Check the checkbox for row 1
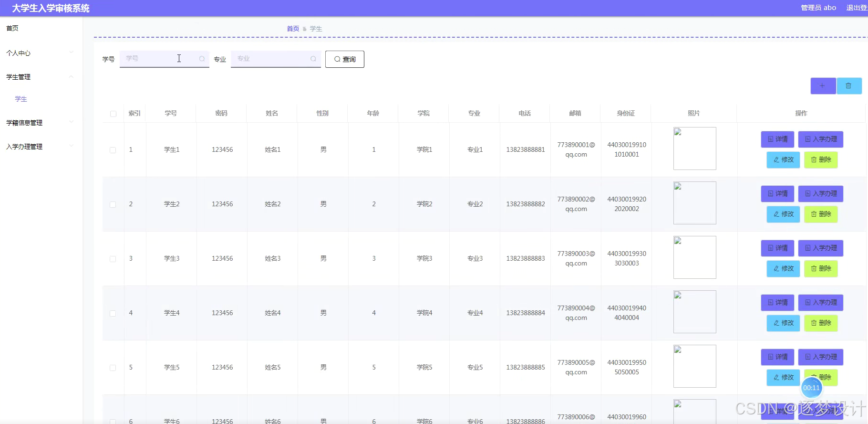Viewport: 868px width, 424px height. click(113, 150)
